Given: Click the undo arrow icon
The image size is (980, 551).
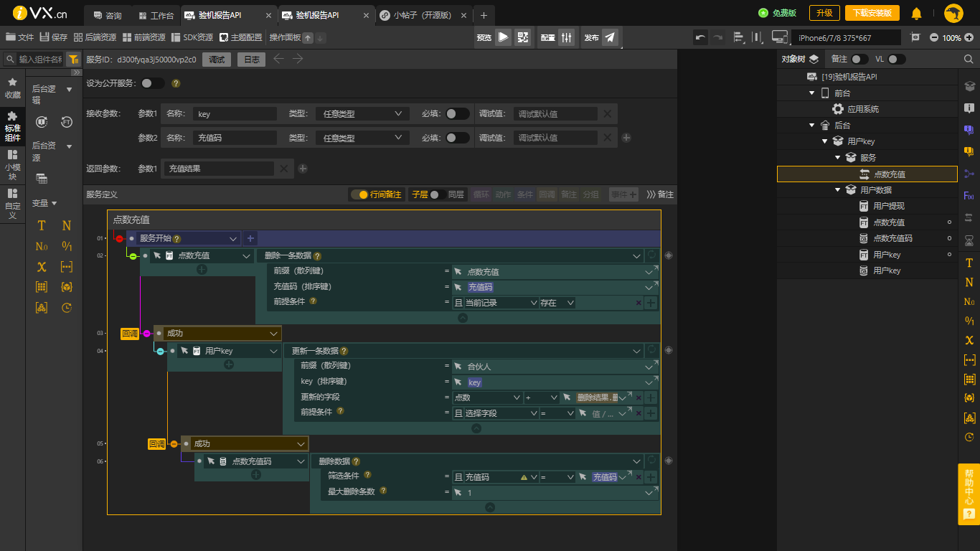Looking at the screenshot, I should click(x=700, y=37).
